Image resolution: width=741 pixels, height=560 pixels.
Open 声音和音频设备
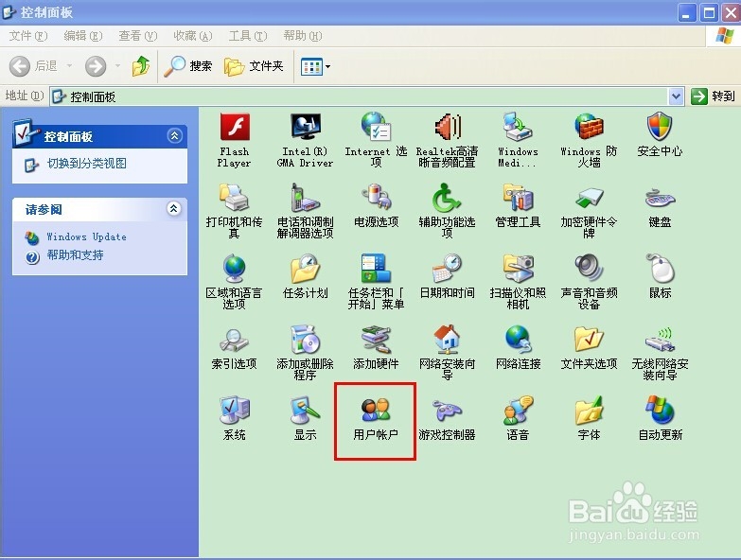click(589, 282)
